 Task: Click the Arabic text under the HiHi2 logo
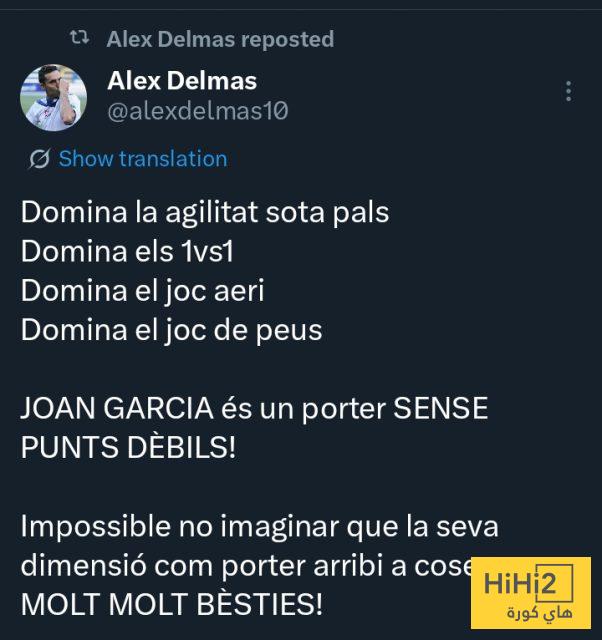click(529, 612)
